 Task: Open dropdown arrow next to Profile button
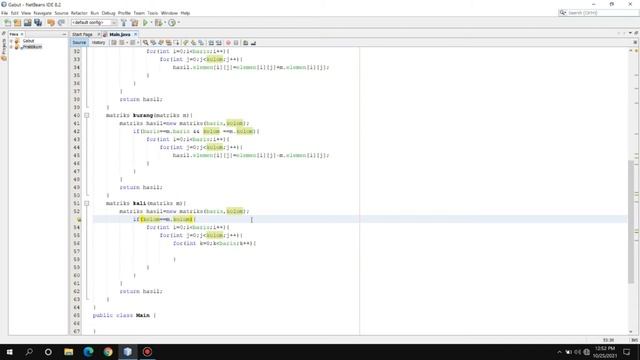coord(178,22)
